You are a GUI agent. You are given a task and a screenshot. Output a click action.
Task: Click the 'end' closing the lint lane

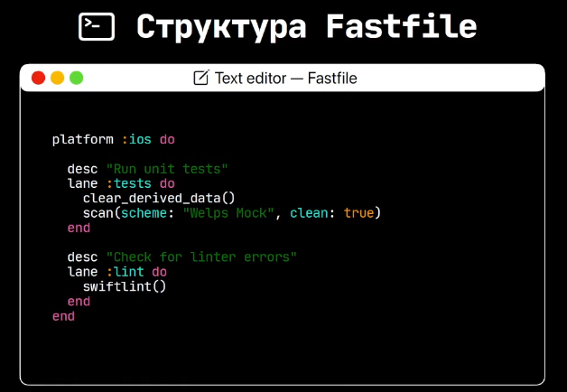[79, 302]
